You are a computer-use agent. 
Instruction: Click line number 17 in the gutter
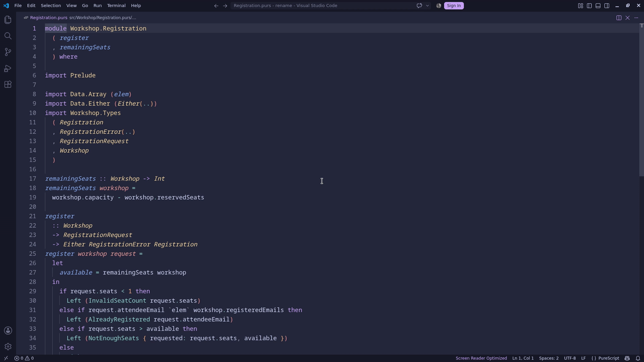tap(33, 178)
